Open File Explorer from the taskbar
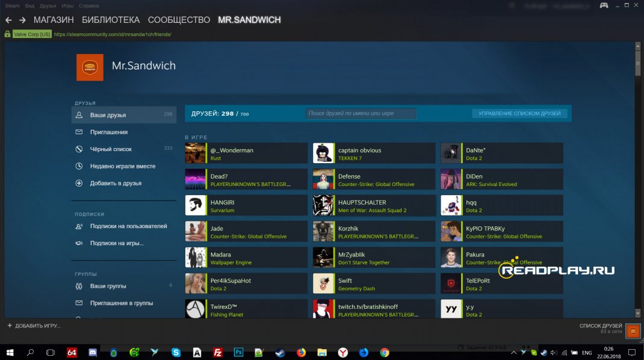 coord(322,352)
